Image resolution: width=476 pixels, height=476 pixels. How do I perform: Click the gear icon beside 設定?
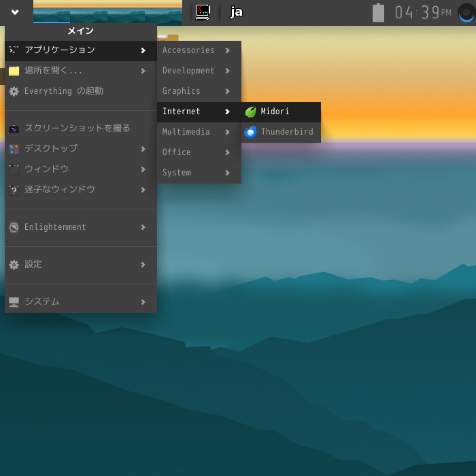(14, 265)
